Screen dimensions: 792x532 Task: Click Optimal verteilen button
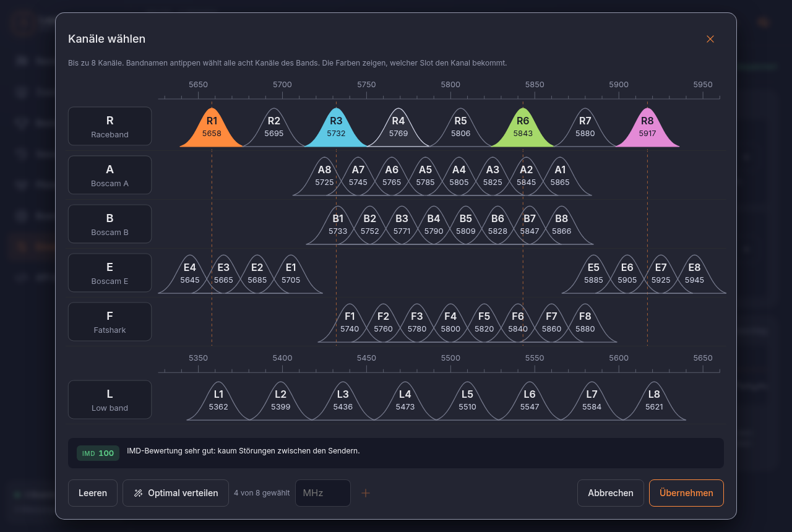pyautogui.click(x=176, y=493)
